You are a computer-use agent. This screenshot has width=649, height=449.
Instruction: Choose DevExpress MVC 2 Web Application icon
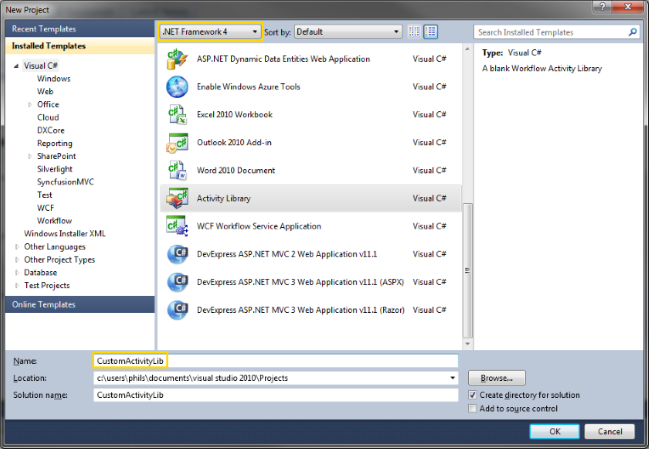coord(177,254)
